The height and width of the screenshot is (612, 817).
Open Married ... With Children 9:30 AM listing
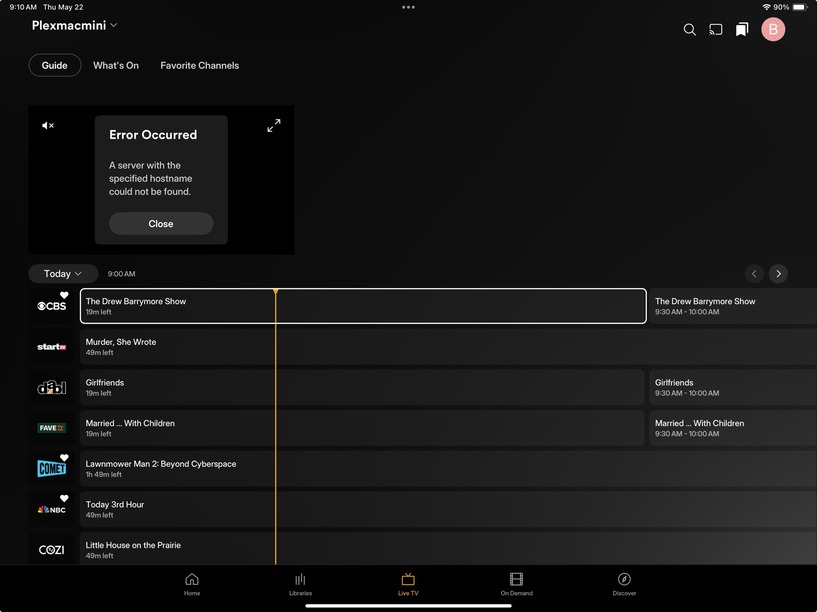click(x=733, y=428)
